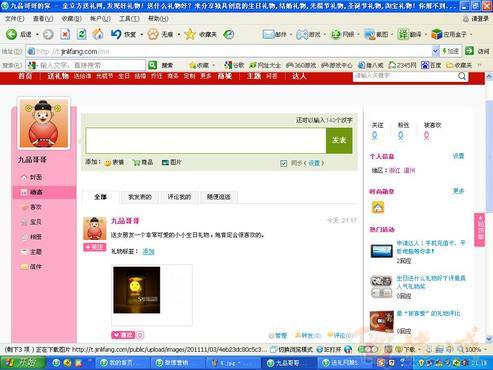Click 首页 in the red navigation bar

(x=25, y=76)
